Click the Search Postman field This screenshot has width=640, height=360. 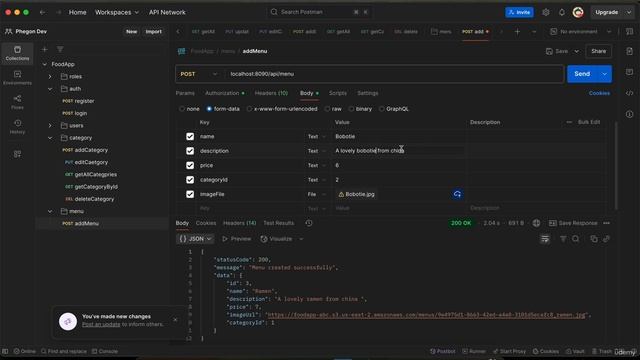pos(319,12)
